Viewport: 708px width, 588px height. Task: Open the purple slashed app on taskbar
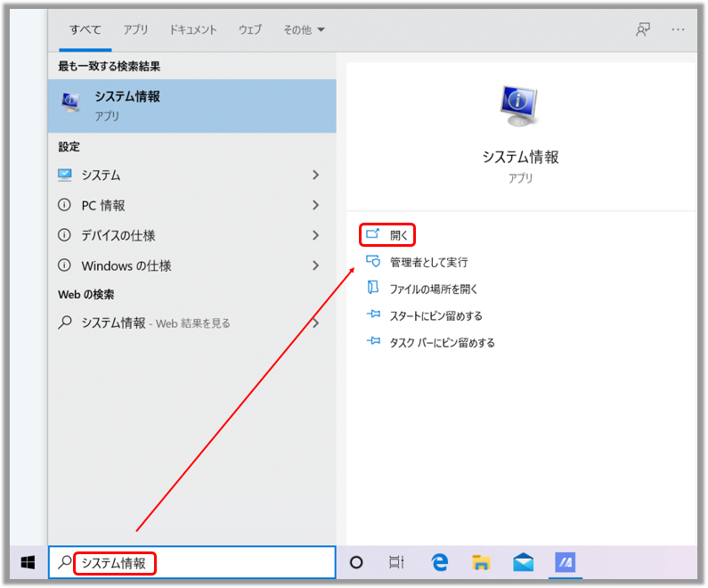click(565, 562)
